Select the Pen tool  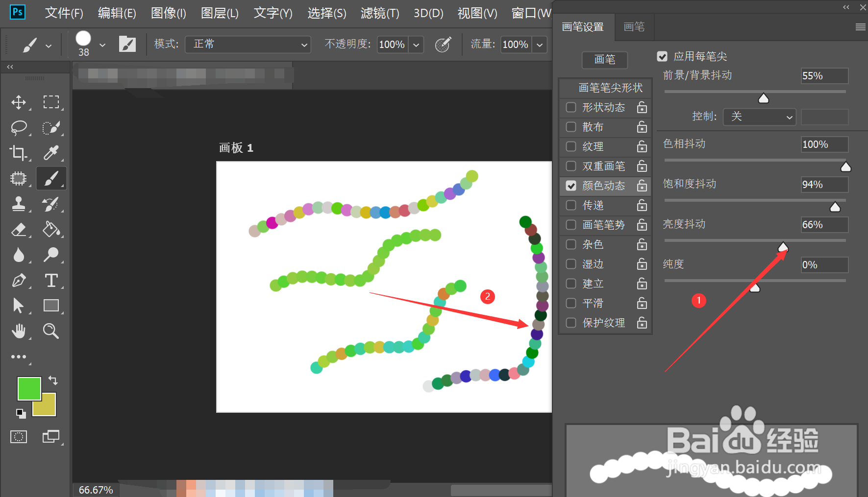(x=19, y=281)
